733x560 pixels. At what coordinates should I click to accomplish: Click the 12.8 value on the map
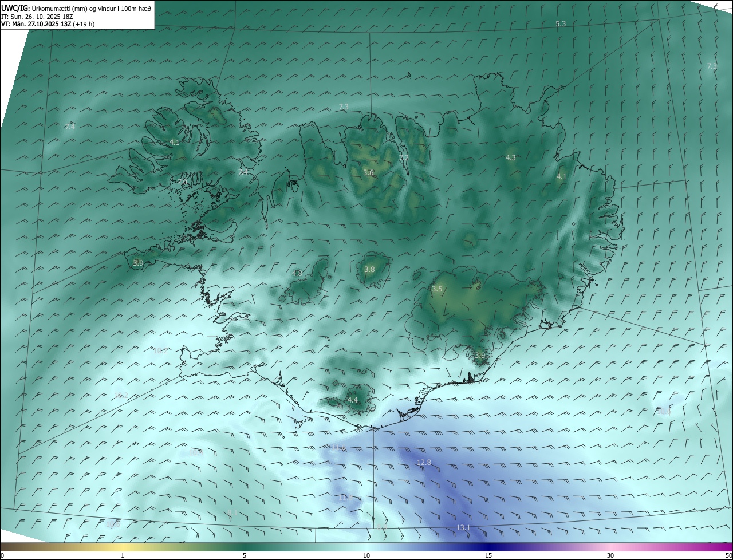tap(424, 462)
